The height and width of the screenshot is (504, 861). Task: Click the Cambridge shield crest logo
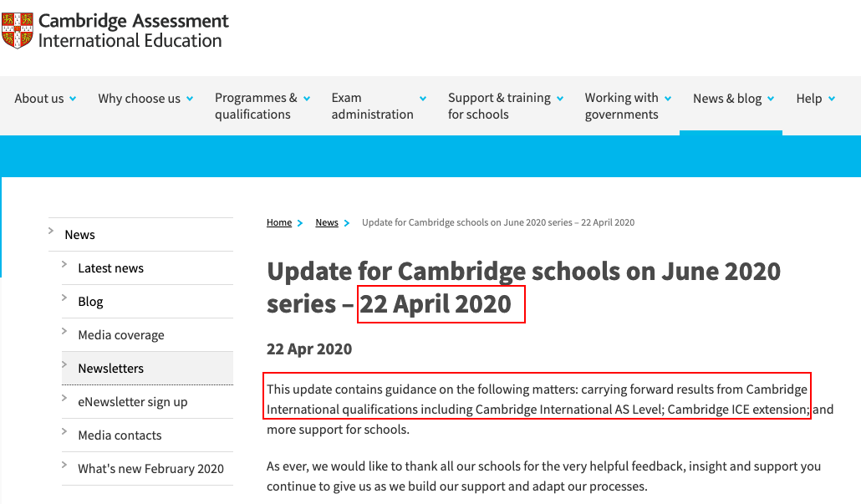17,29
